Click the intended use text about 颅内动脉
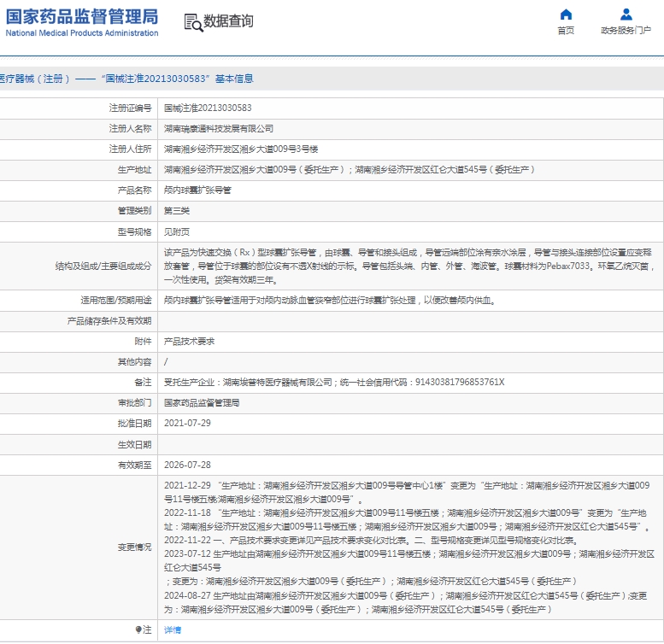Image resolution: width=664 pixels, height=644 pixels. click(330, 301)
